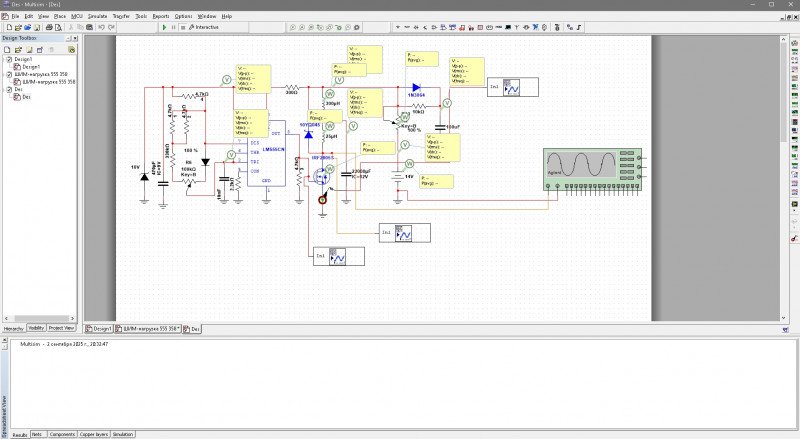Select the LM555CN timer chip
Screen dimensions: 800x439
coord(273,158)
